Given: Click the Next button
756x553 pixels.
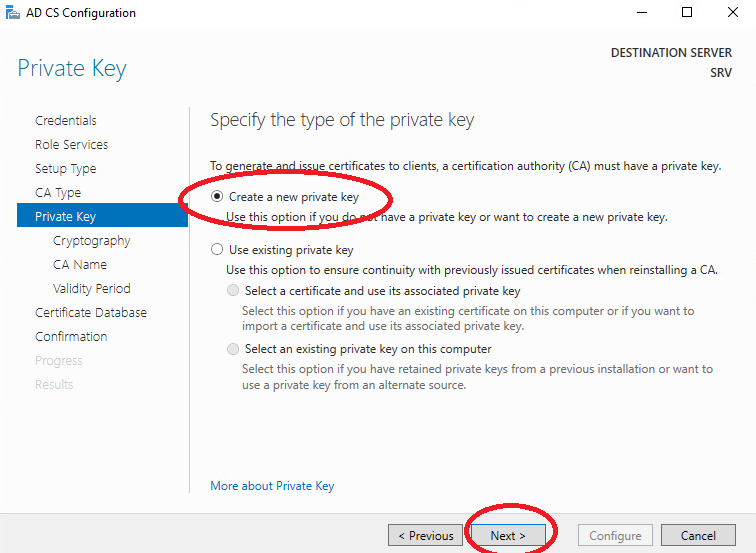Looking at the screenshot, I should (508, 536).
